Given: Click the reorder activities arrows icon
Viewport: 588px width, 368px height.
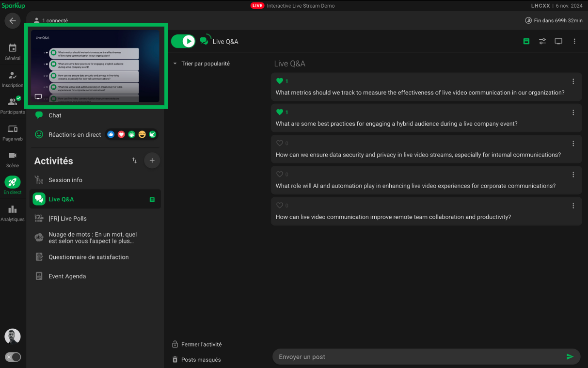Looking at the screenshot, I should [134, 160].
